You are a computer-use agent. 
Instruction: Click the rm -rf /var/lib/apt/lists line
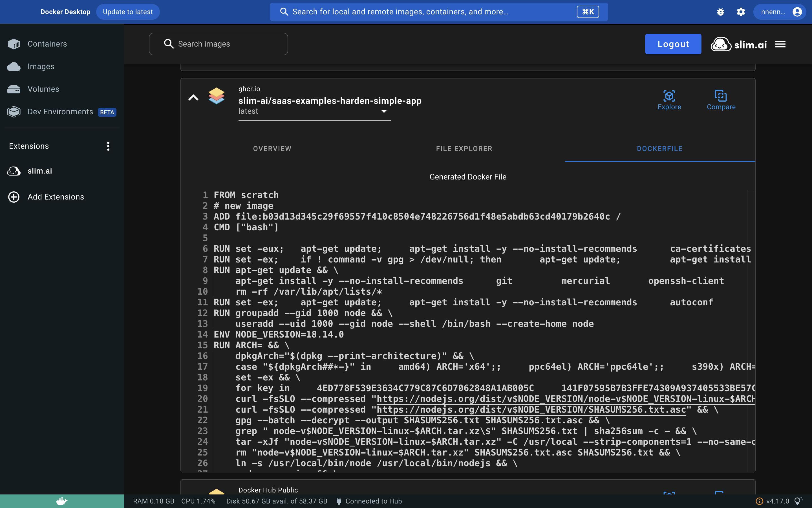(x=309, y=292)
